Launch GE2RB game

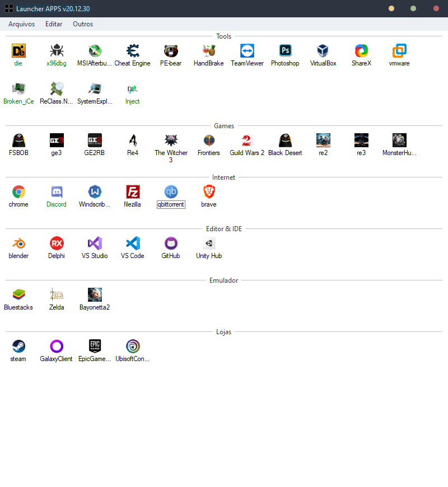pos(95,140)
